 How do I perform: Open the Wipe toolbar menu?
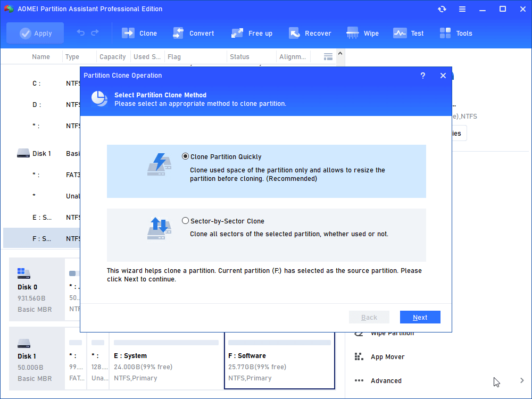click(x=362, y=33)
